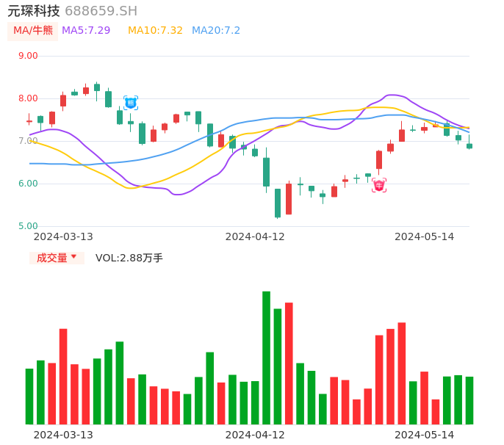Click the 2024-04-12 date under the price chart

pyautogui.click(x=255, y=236)
